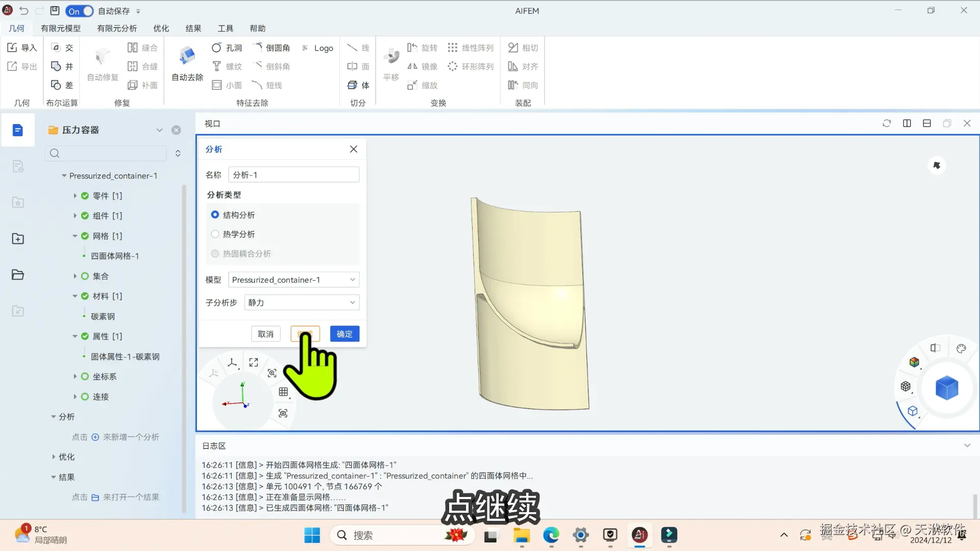The height and width of the screenshot is (551, 980).
Task: Click the blue Confirm button
Action: [345, 334]
